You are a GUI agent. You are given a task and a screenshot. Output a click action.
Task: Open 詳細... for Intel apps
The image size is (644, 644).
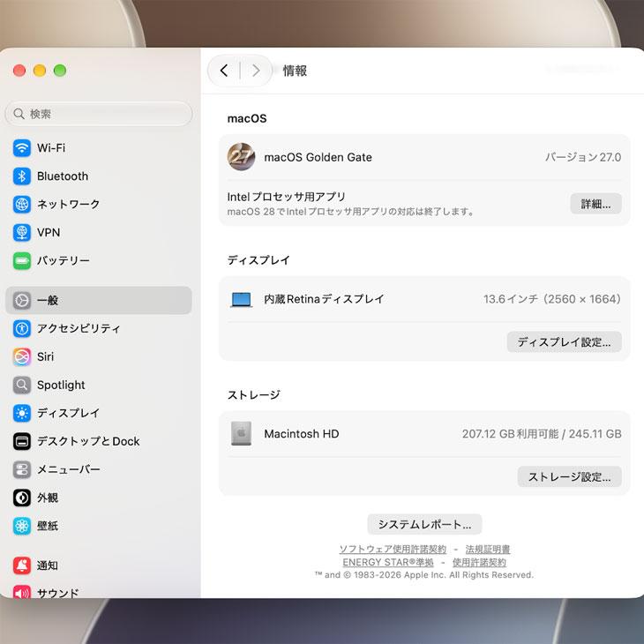click(x=595, y=204)
